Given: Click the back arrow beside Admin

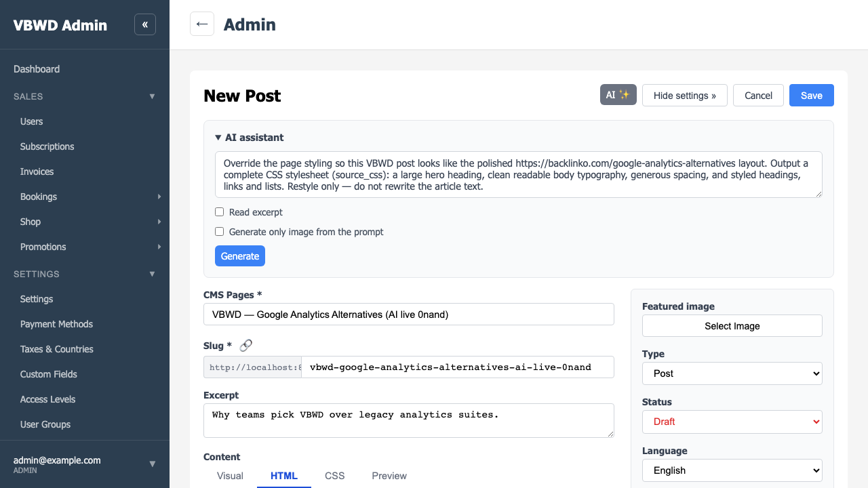Looking at the screenshot, I should [x=202, y=24].
